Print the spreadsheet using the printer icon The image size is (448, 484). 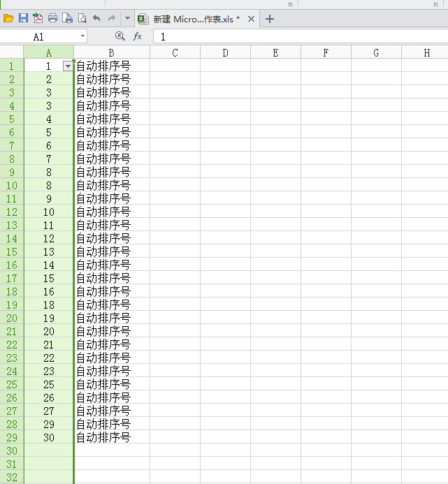point(53,18)
